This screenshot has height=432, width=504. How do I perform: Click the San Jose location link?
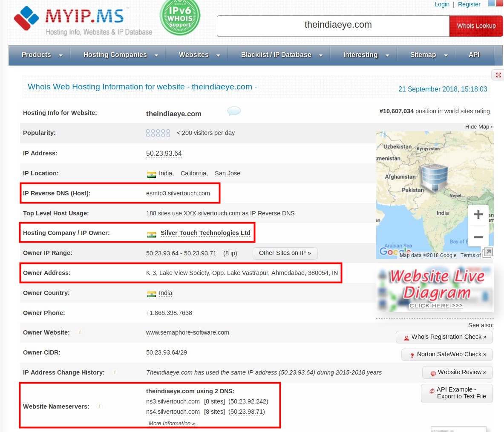[228, 174]
